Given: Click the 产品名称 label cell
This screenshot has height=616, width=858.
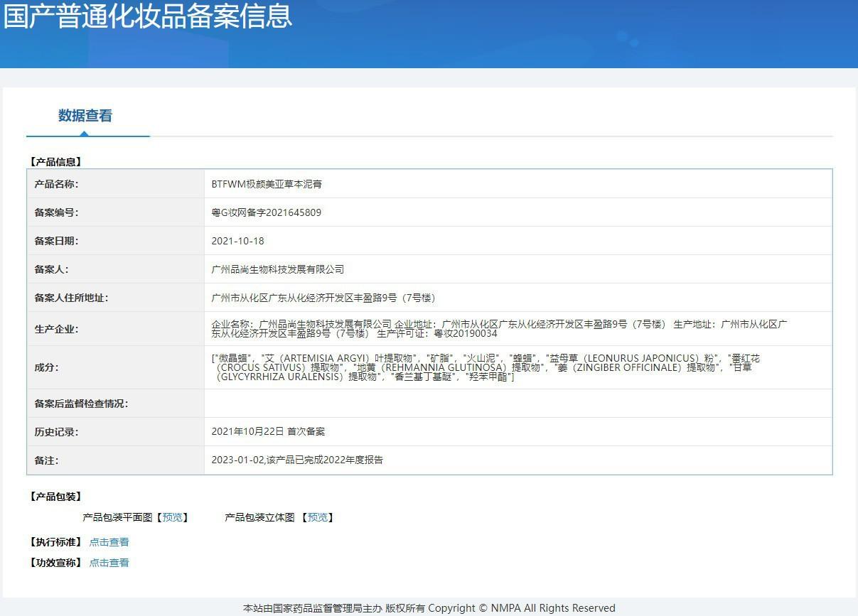Looking at the screenshot, I should [x=56, y=184].
